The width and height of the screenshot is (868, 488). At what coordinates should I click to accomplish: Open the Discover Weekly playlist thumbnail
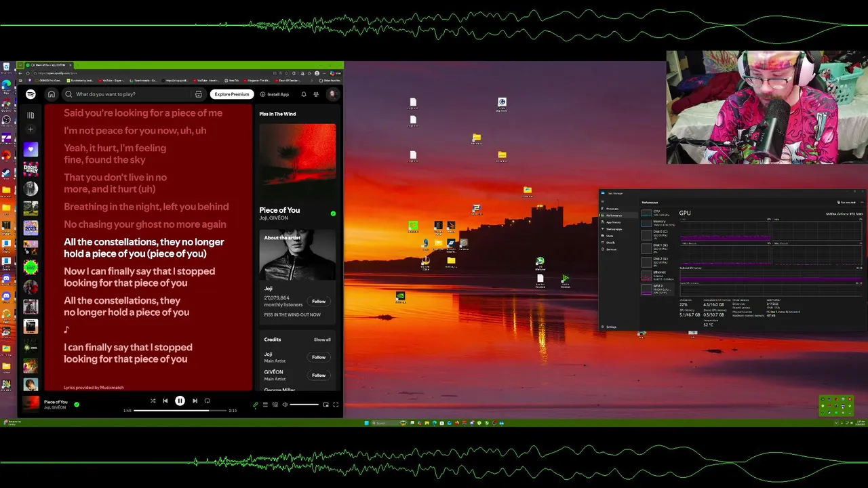31,169
